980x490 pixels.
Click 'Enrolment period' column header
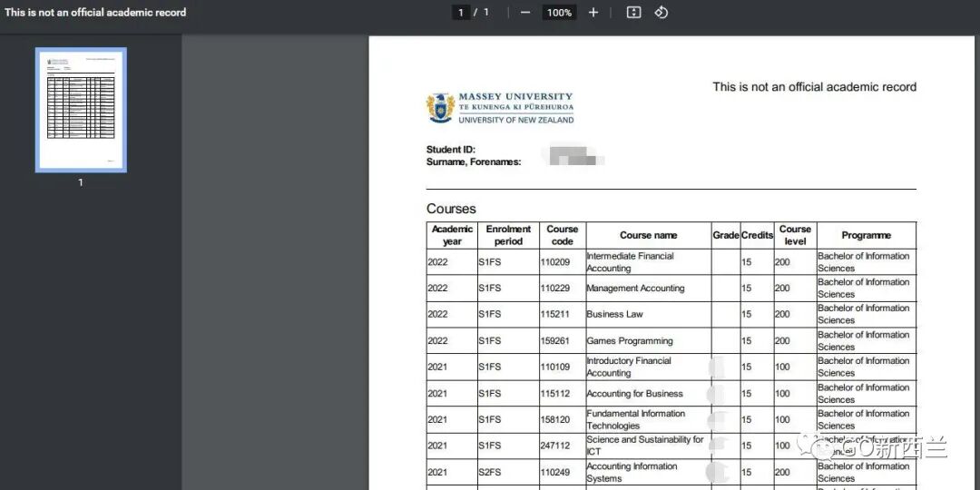point(508,235)
